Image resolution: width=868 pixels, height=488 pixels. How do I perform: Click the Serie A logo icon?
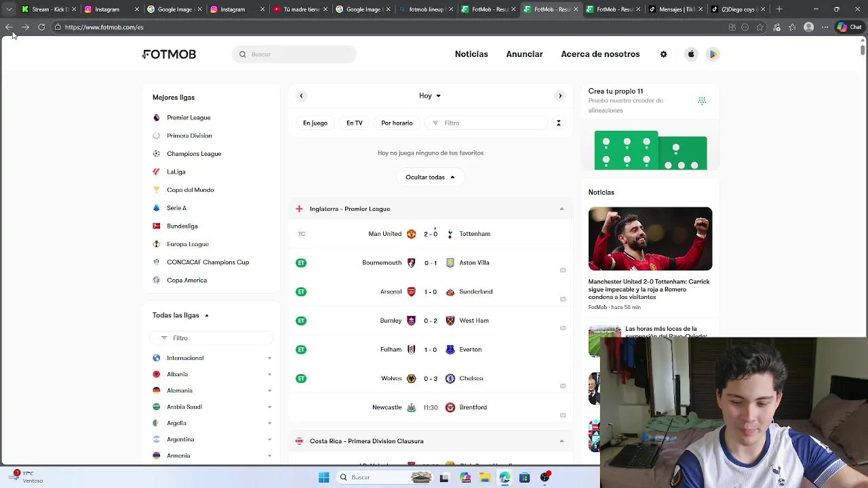tap(157, 208)
